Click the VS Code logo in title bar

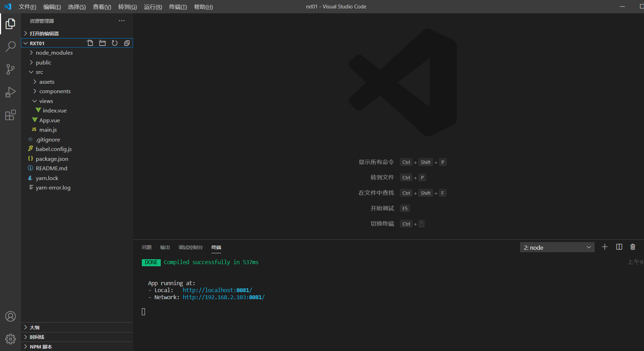pyautogui.click(x=8, y=7)
